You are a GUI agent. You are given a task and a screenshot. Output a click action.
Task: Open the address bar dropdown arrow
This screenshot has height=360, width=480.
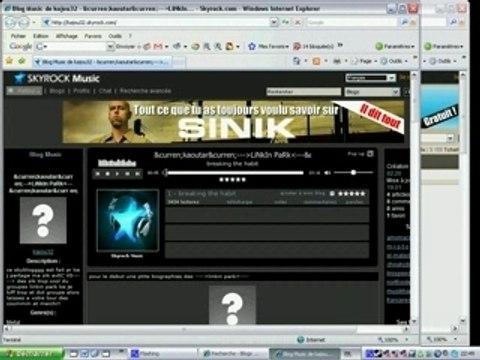click(x=274, y=22)
